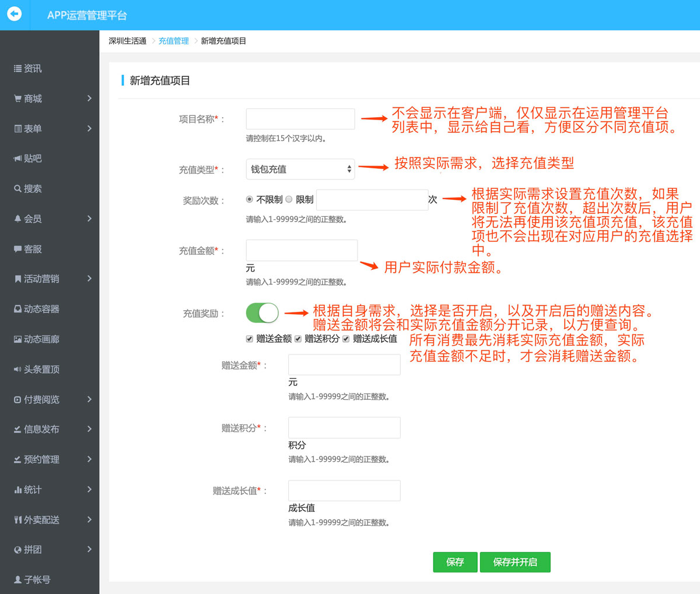The width and height of the screenshot is (700, 594).
Task: Expand the 付费阅览 submenu chevron
Action: [x=89, y=399]
